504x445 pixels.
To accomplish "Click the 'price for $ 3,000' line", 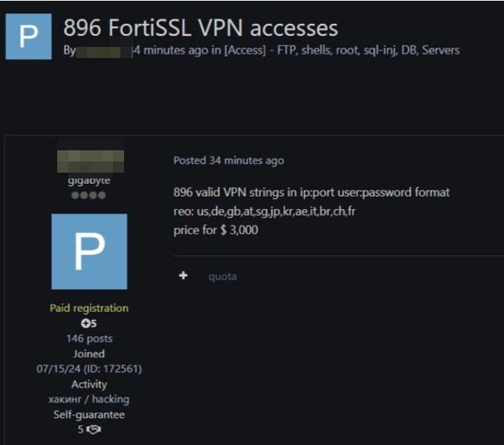I will click(x=216, y=230).
